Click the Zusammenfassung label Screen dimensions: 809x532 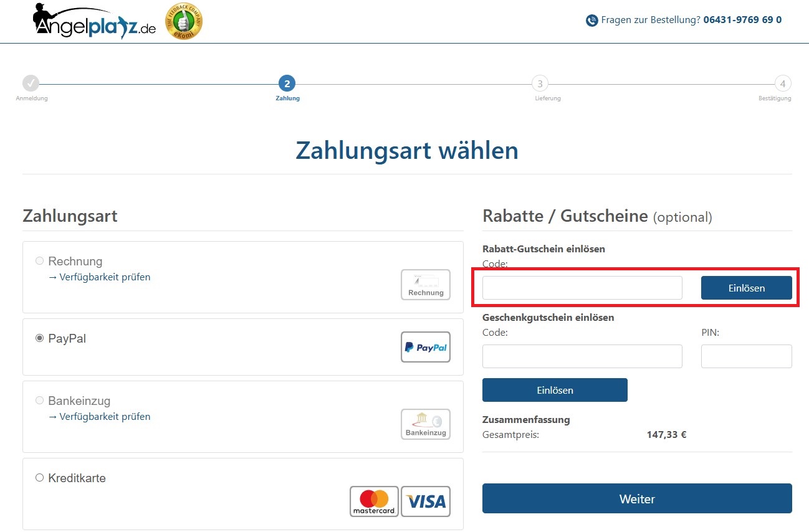[x=526, y=420]
